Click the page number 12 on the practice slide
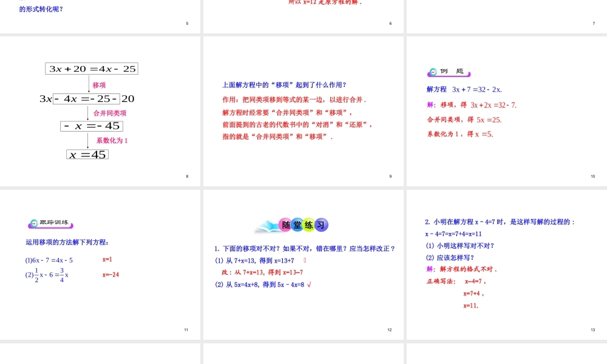The height and width of the screenshot is (364, 607). pyautogui.click(x=390, y=330)
